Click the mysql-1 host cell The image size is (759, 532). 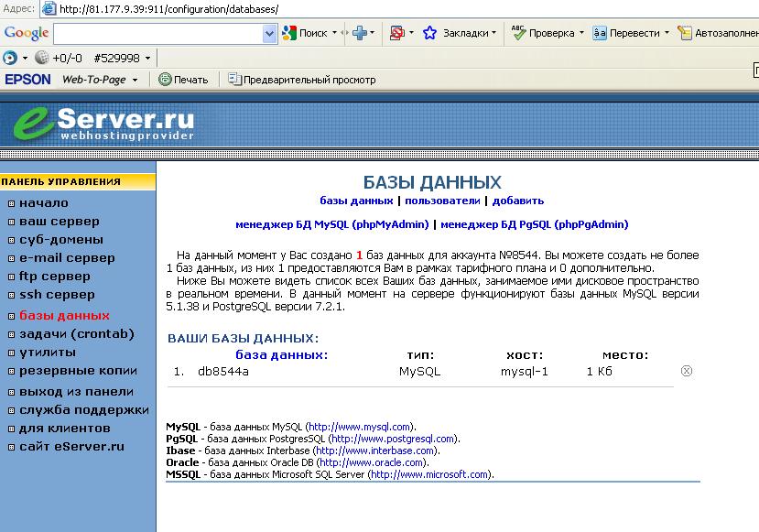525,371
